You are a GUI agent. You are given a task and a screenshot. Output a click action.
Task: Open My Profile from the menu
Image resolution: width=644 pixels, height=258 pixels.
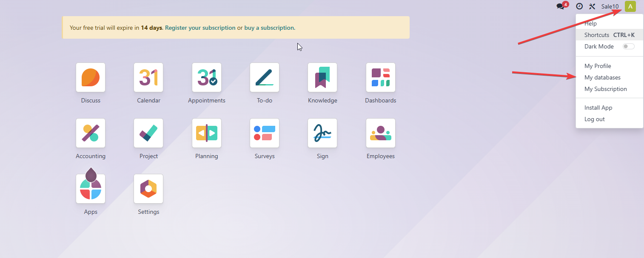[x=610, y=66]
